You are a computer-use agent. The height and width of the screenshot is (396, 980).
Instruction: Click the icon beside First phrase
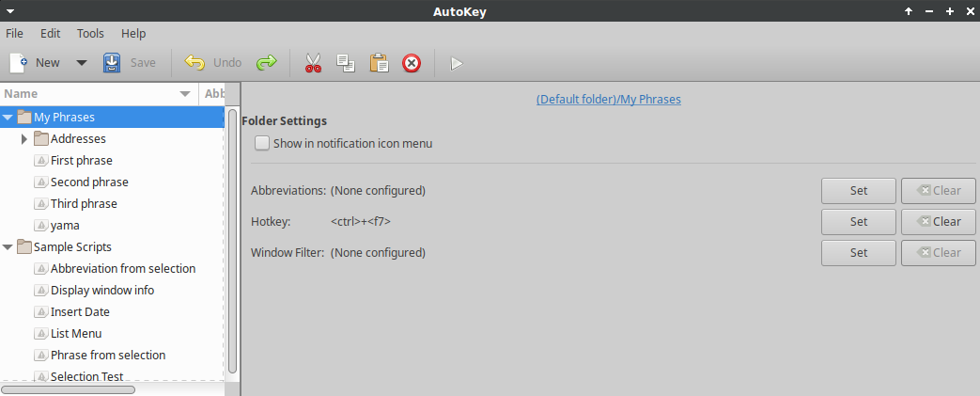tap(41, 161)
